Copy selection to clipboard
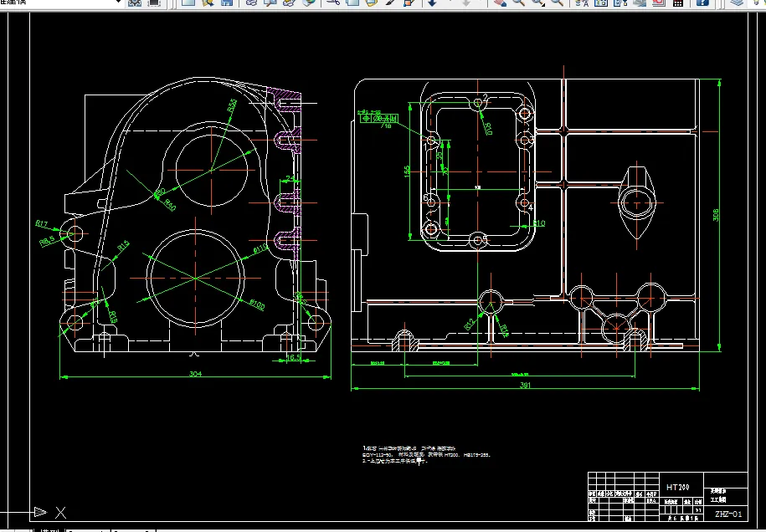 tap(352, 3)
